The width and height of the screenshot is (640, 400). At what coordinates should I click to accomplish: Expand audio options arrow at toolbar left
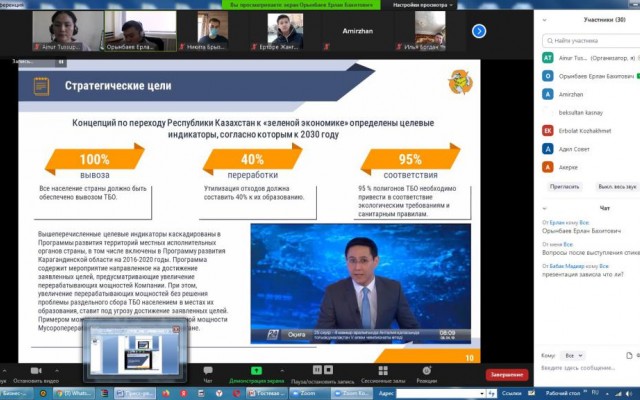(4, 371)
